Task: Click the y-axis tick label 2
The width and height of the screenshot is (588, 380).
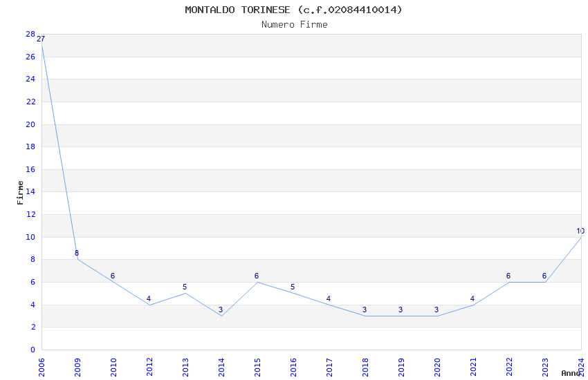Action: [33, 327]
